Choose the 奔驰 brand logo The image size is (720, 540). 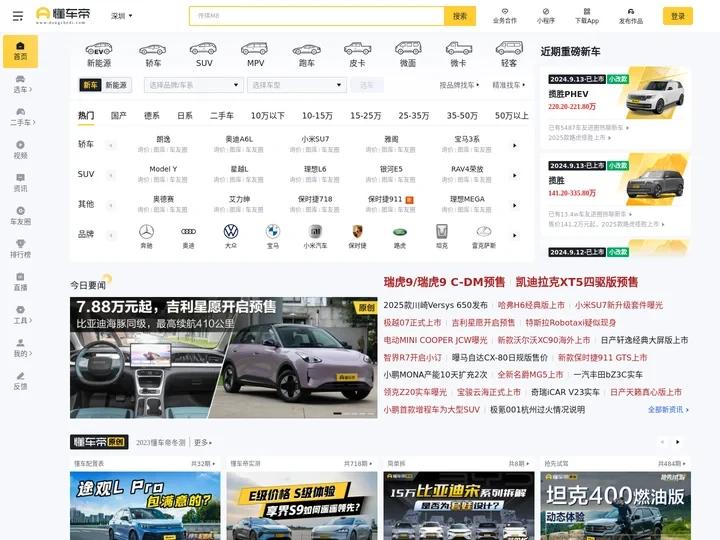[x=146, y=236]
